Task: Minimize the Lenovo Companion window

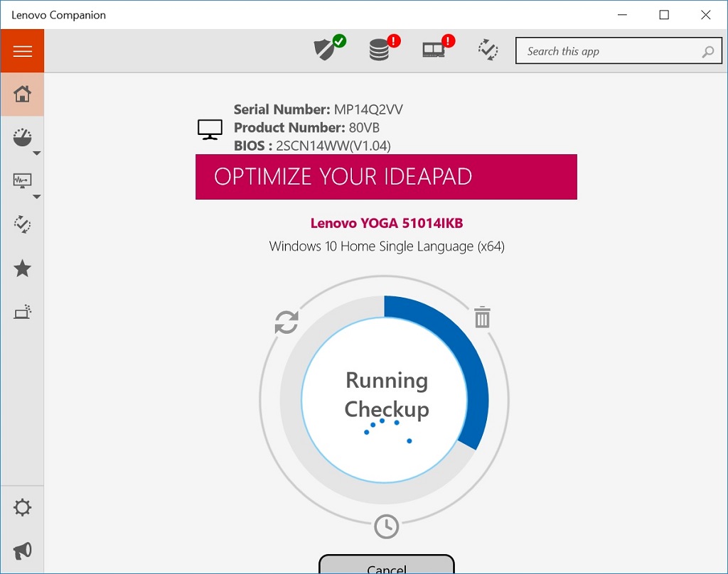Action: point(622,15)
